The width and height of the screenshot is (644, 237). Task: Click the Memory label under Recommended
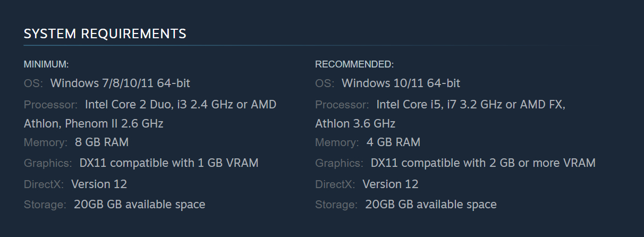click(336, 142)
